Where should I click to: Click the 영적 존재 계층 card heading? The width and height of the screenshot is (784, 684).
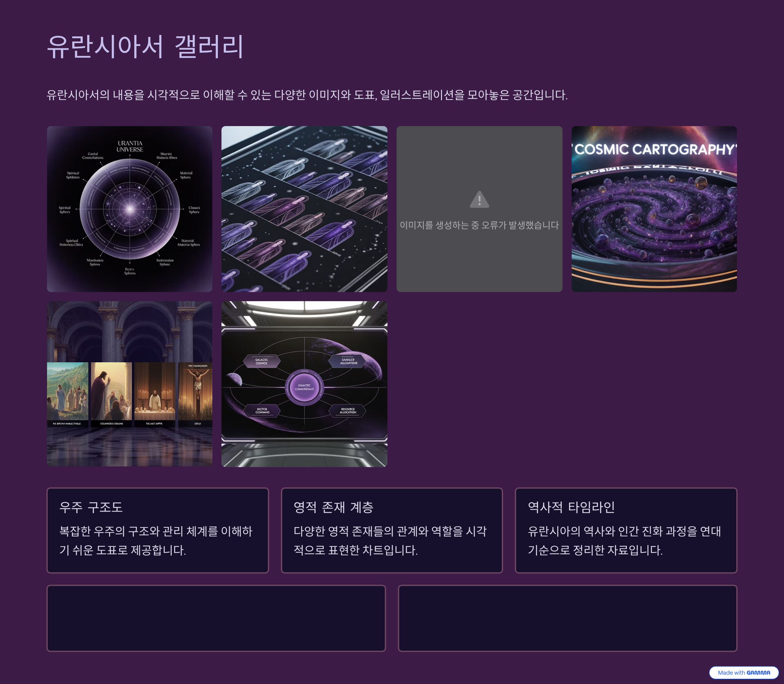pos(333,507)
